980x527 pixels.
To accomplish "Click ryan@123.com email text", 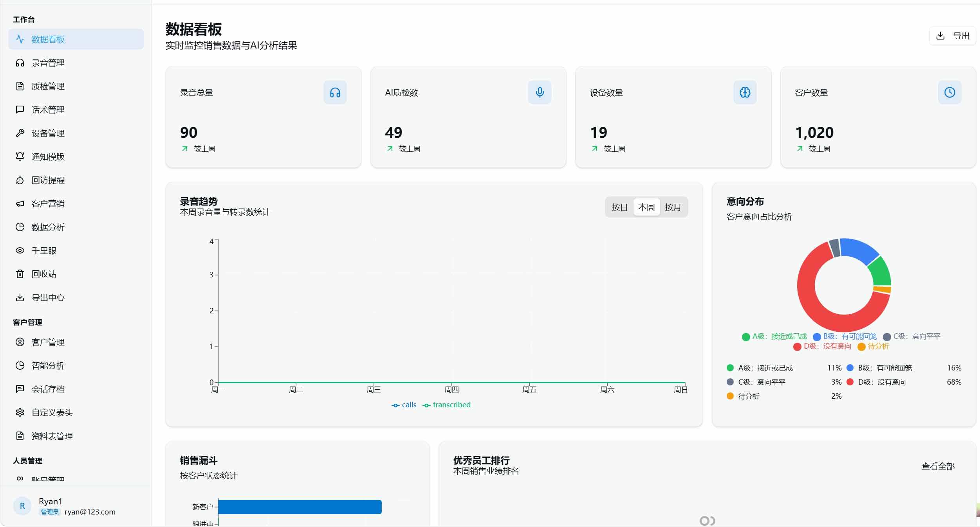I will 90,512.
